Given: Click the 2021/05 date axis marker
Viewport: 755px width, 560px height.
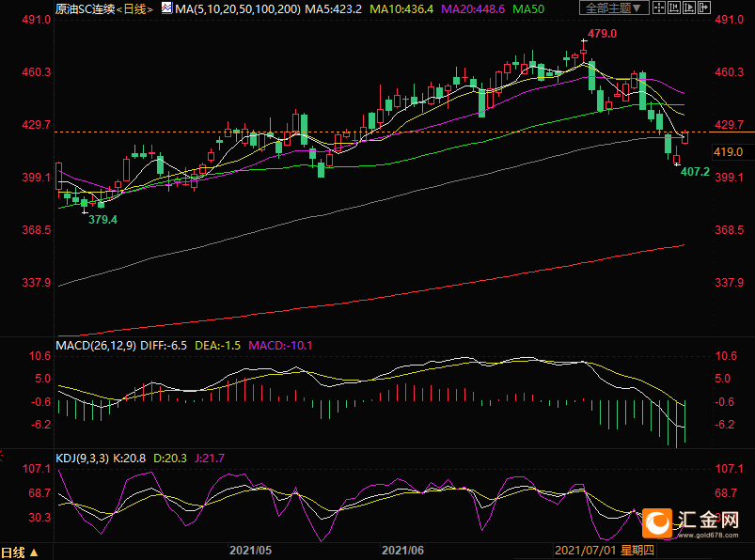Looking at the screenshot, I should coord(250,551).
